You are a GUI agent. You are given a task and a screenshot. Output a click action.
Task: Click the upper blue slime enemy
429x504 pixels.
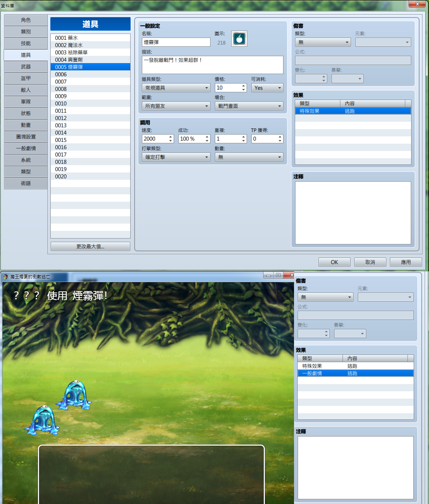(x=74, y=395)
